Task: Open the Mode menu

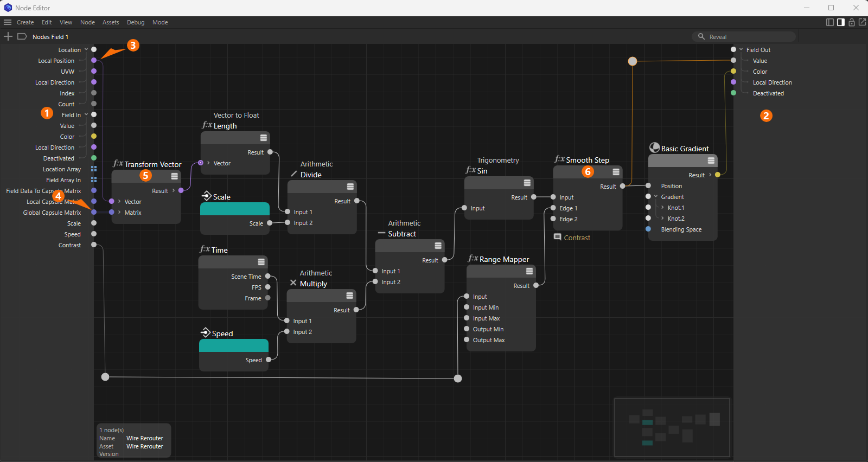Action: (x=160, y=22)
